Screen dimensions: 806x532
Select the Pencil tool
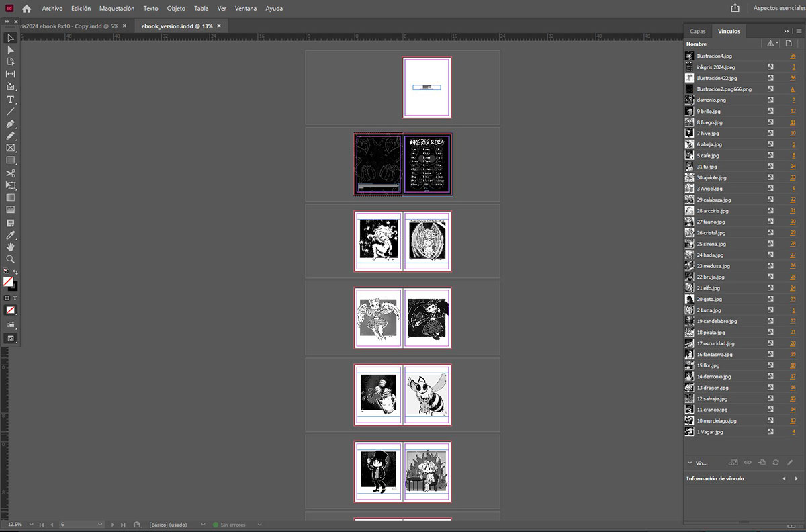click(11, 136)
